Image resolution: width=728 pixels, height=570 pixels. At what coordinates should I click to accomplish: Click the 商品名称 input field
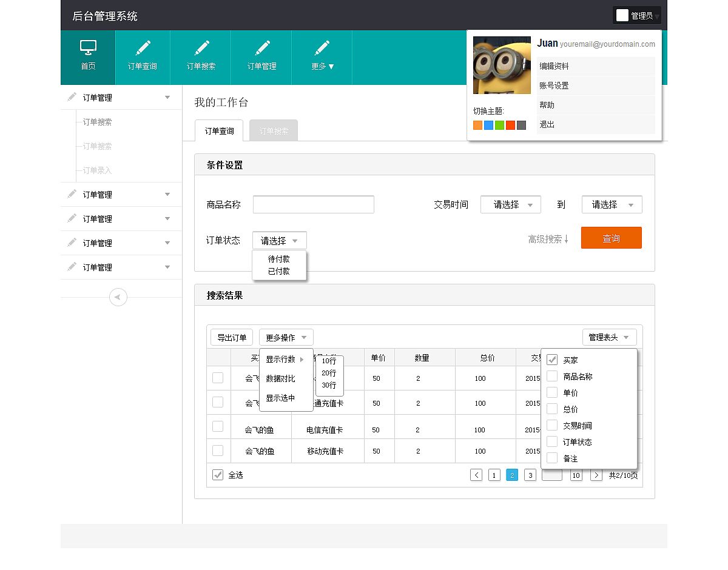313,204
